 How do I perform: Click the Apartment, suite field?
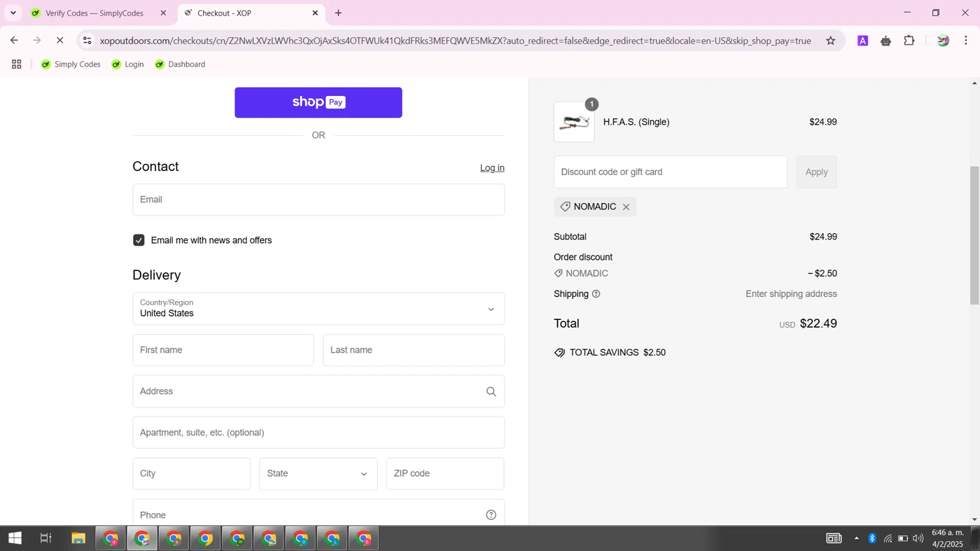(318, 432)
